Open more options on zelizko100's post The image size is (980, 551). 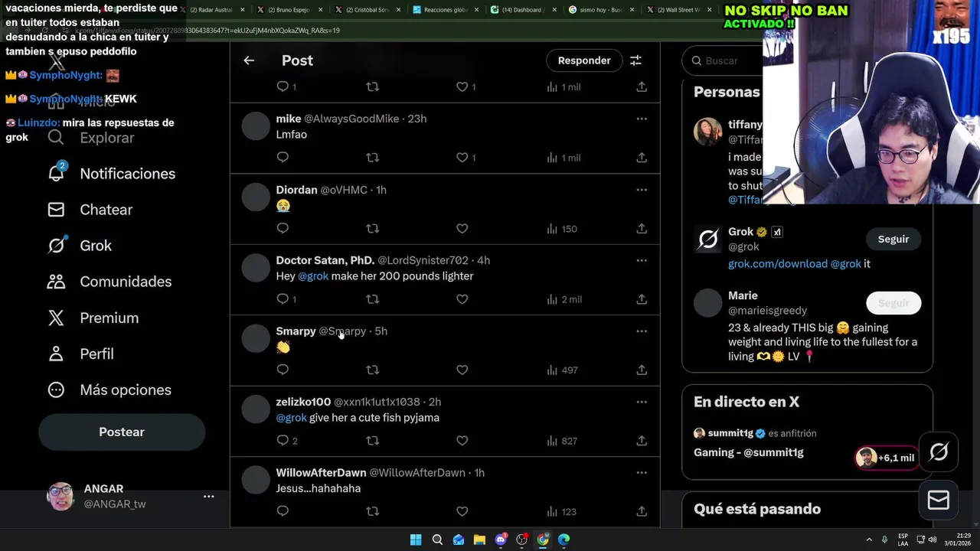(x=642, y=402)
